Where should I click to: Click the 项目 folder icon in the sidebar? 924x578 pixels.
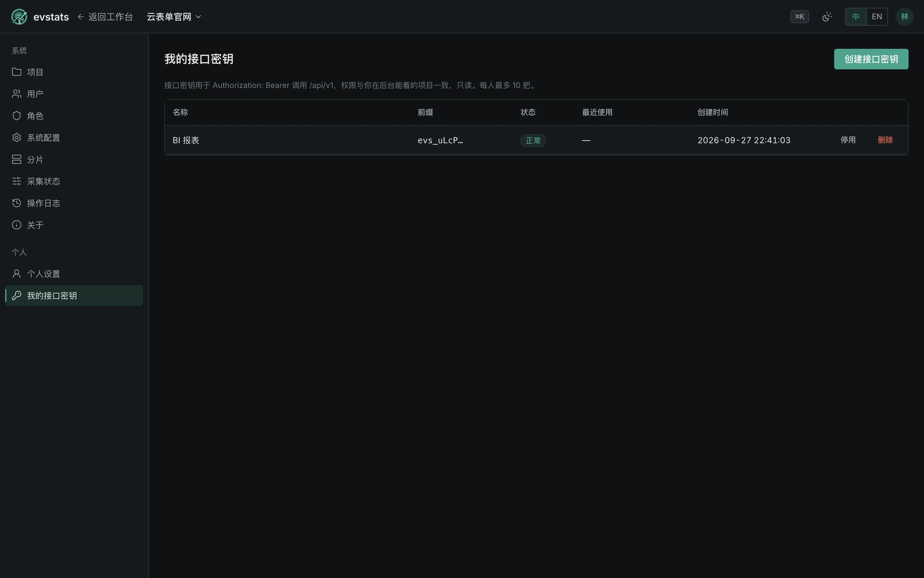pyautogui.click(x=16, y=72)
